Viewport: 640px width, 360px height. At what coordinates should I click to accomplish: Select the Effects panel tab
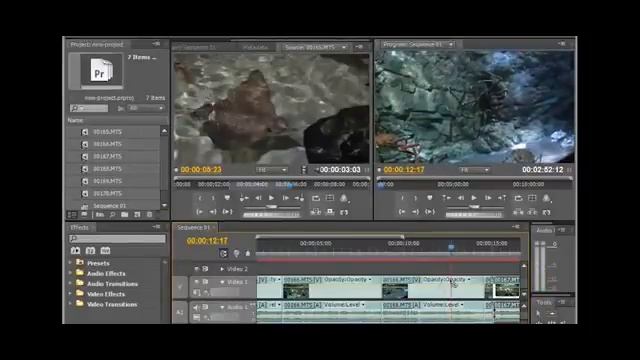coord(79,227)
